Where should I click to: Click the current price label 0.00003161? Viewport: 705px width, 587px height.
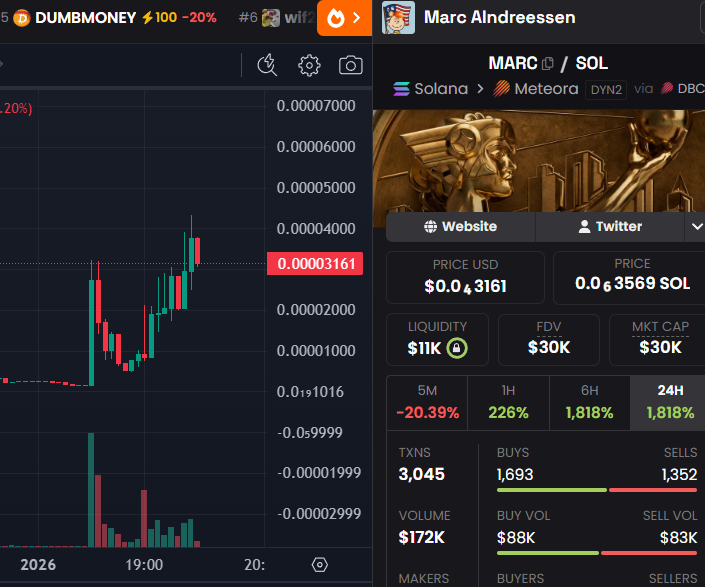pos(315,263)
